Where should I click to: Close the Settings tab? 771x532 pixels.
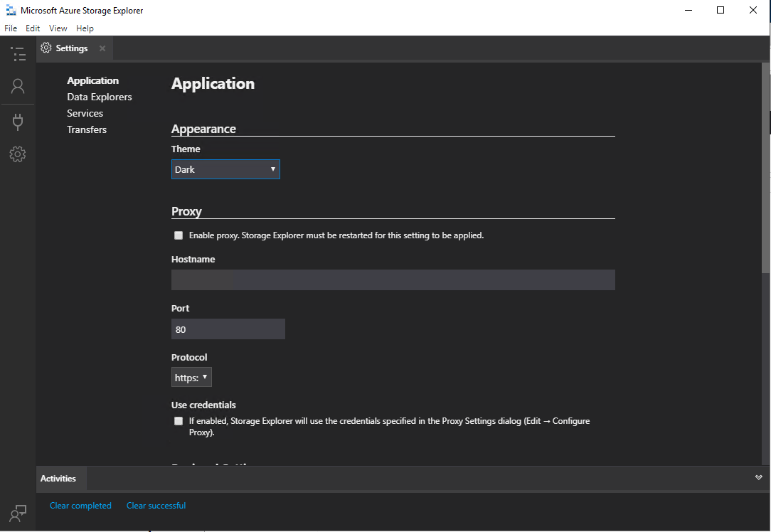tap(102, 48)
